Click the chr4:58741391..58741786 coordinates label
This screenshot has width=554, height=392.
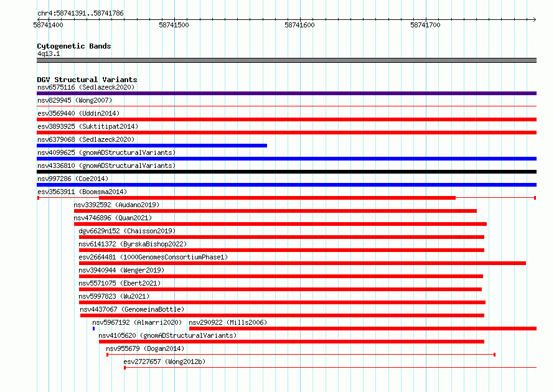(80, 13)
